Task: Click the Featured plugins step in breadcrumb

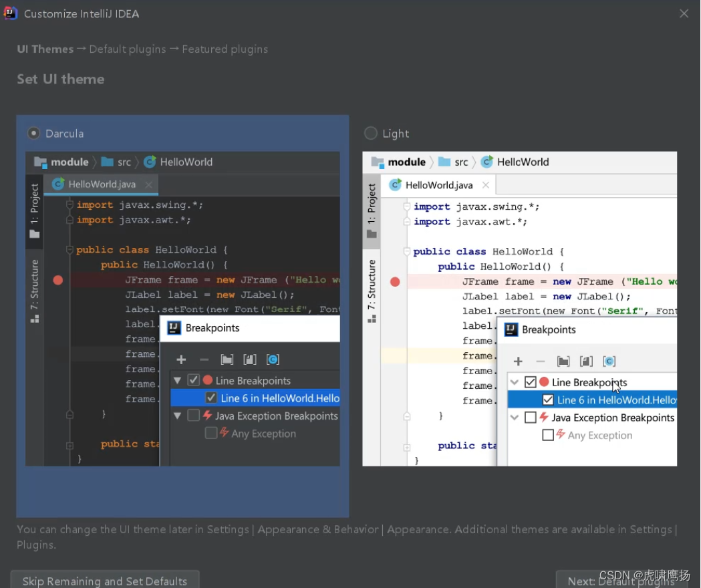Action: 225,49
